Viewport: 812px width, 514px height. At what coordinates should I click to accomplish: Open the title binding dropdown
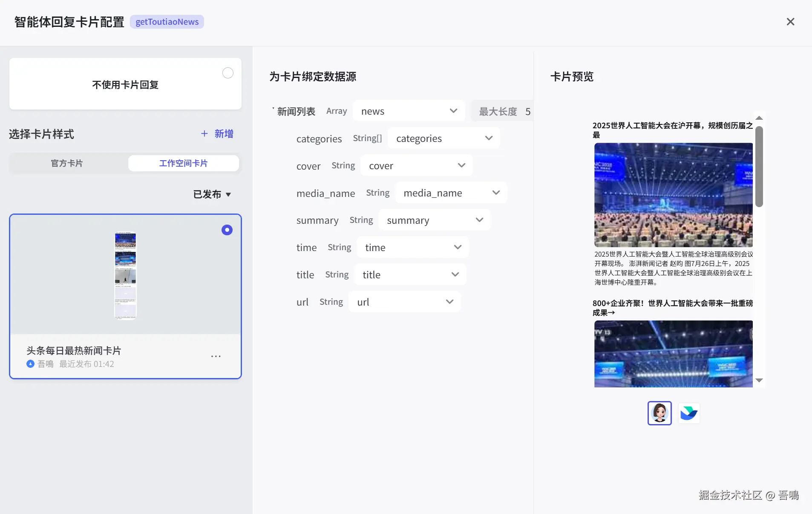410,275
